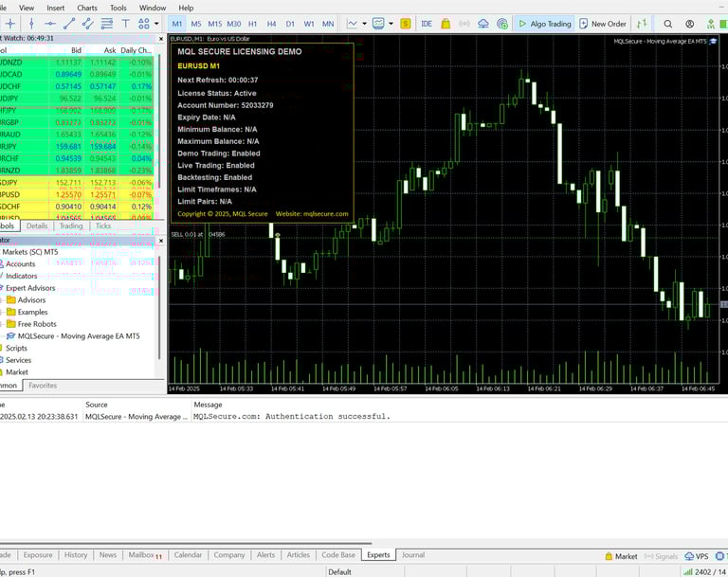Image resolution: width=728 pixels, height=577 pixels.
Task: Open the Help menu
Action: coord(186,8)
